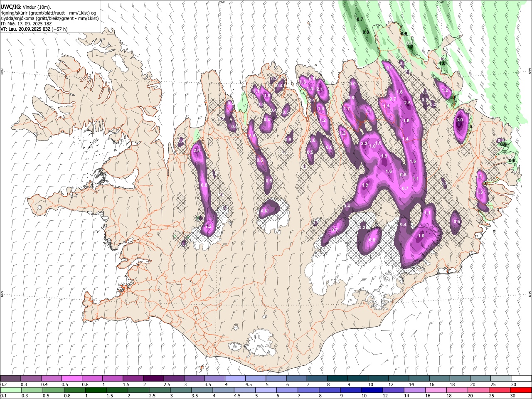Screen dimensions: 532x399
Task: Select the dark teal snow-scale swatch between 8 and 9
Action: (x=337, y=379)
